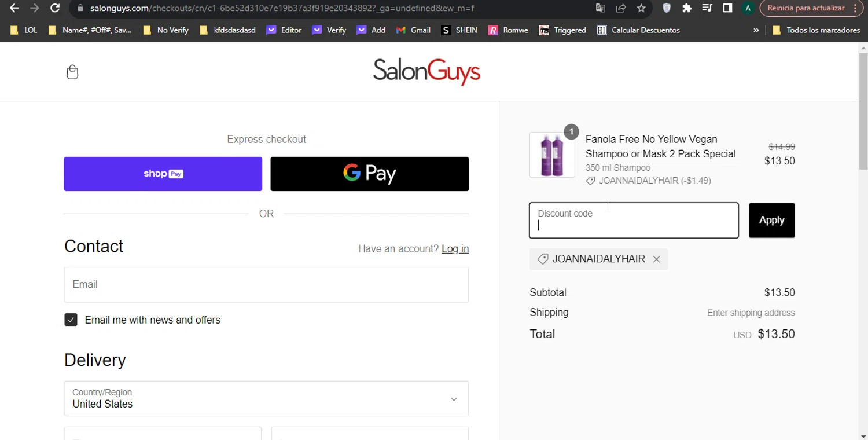This screenshot has width=868, height=440.
Task: Apply the discount code
Action: click(x=771, y=221)
